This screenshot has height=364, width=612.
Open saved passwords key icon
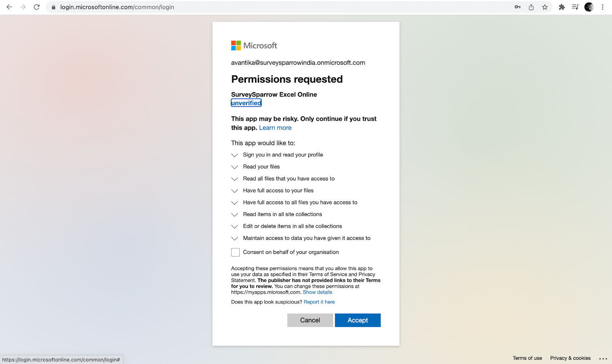tap(518, 7)
